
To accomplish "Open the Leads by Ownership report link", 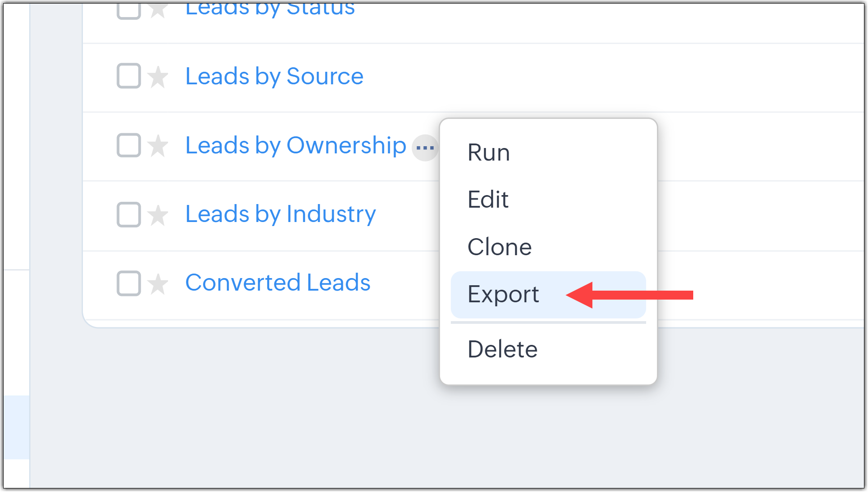I will 296,145.
